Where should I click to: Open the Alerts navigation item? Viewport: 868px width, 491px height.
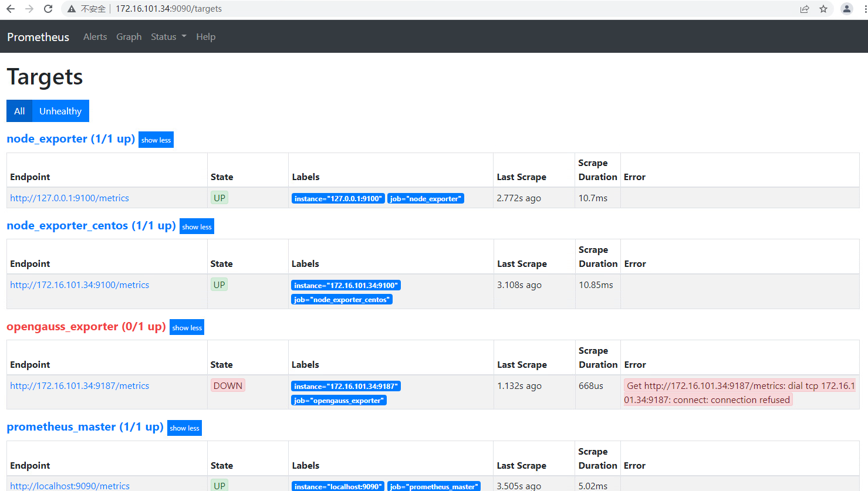(95, 36)
